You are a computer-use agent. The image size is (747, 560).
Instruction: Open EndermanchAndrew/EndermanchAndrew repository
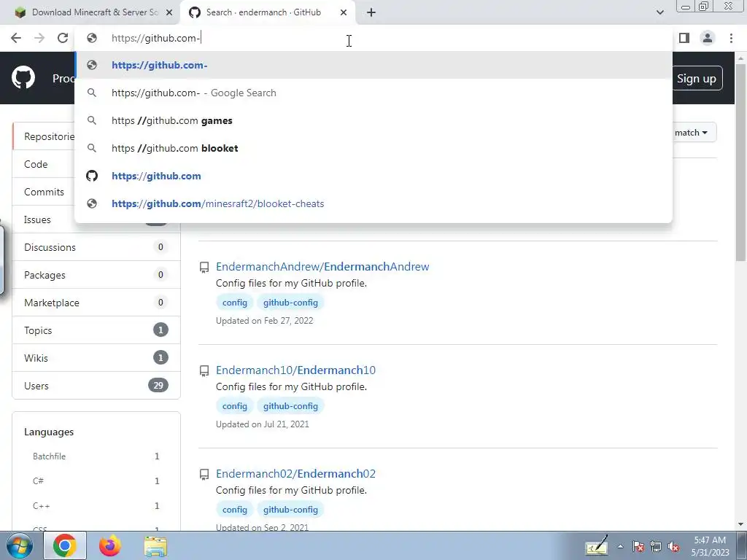pos(322,267)
